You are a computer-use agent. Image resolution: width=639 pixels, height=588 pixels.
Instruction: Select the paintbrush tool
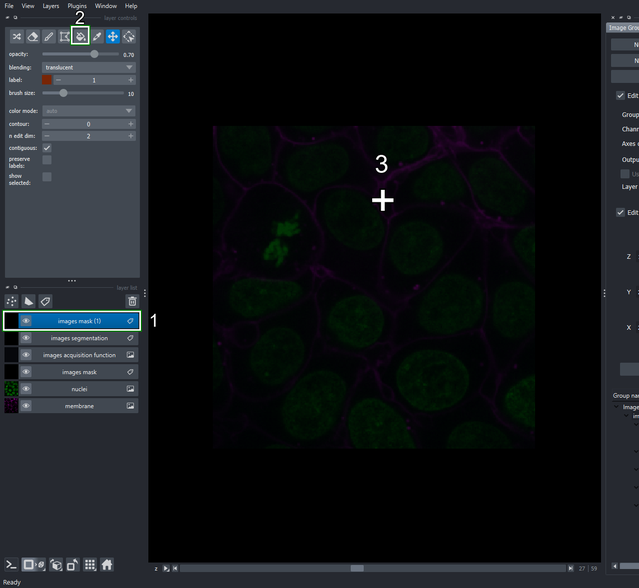tap(48, 37)
